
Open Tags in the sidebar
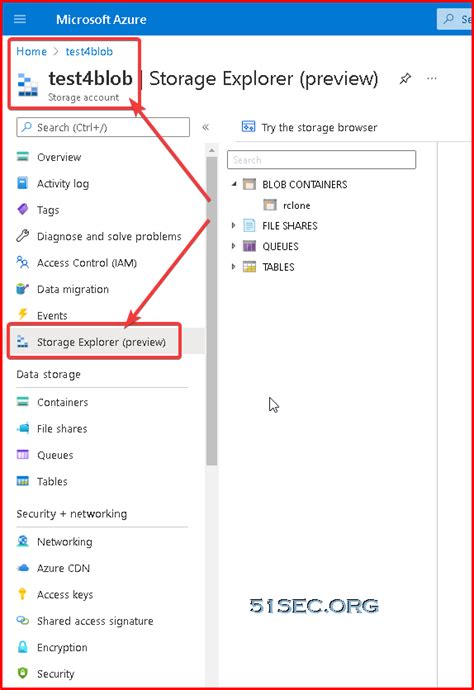(x=48, y=210)
